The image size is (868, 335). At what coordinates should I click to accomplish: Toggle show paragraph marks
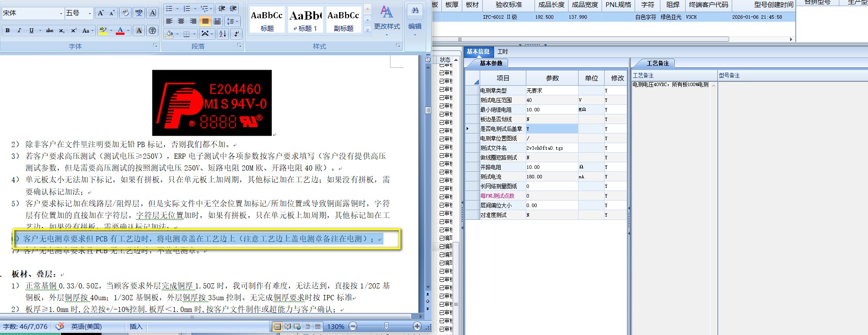[x=236, y=33]
